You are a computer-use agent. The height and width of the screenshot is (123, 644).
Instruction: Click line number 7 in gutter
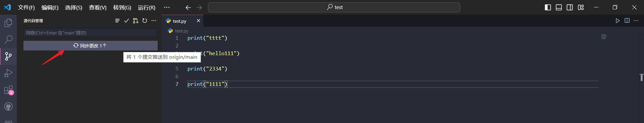point(177,84)
